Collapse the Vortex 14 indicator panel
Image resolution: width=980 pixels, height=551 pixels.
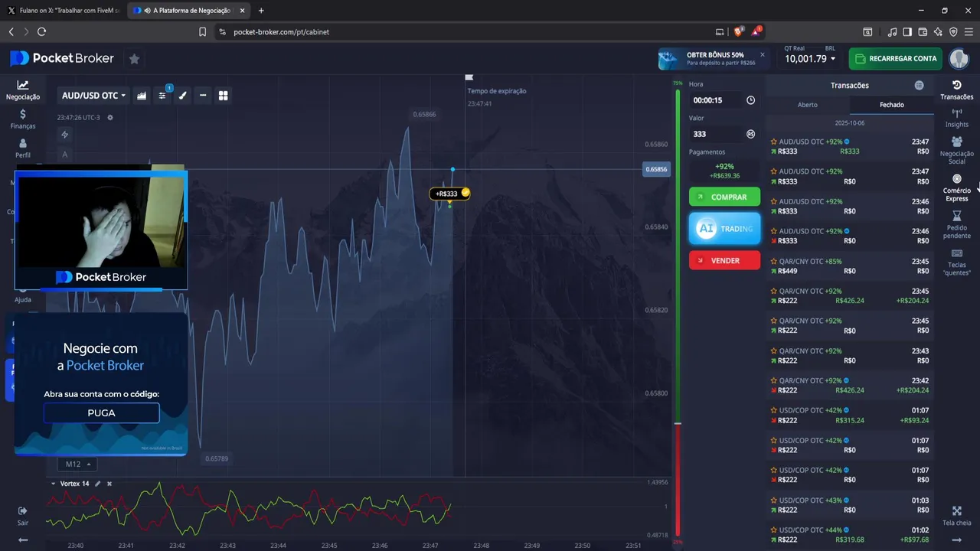pos(54,484)
